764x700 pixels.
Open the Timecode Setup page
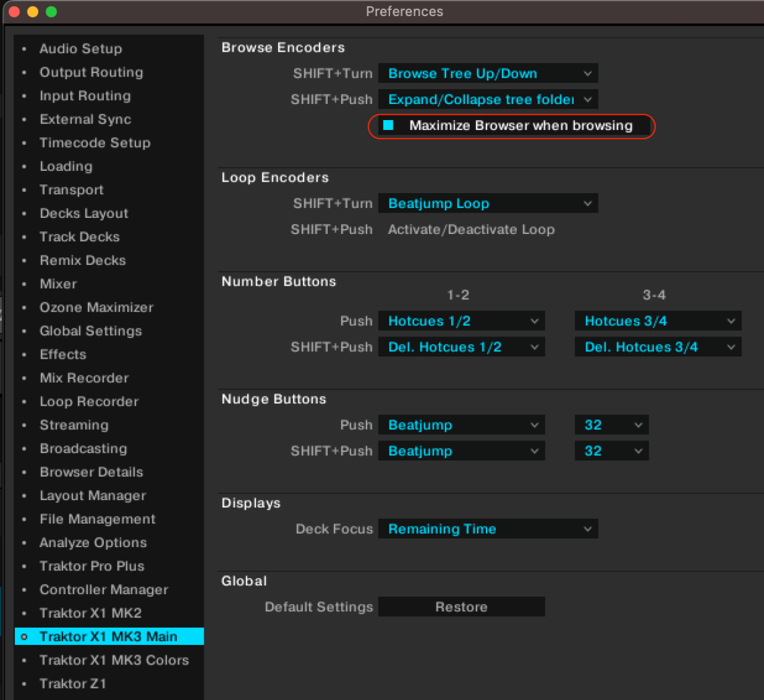click(x=94, y=142)
